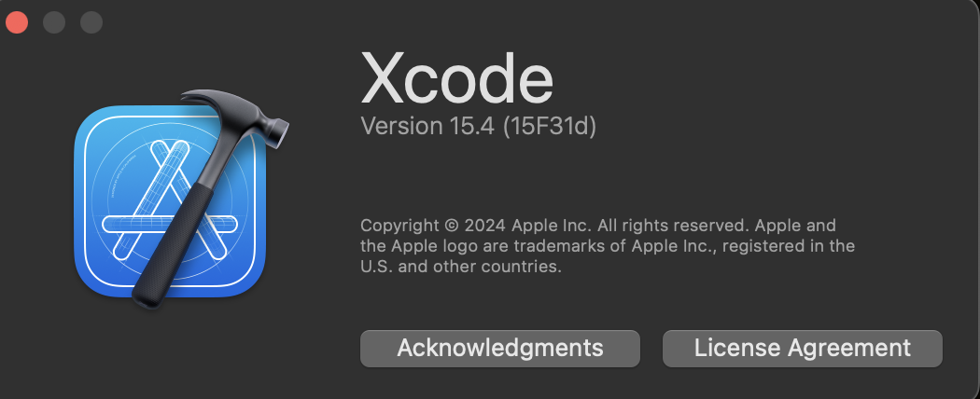Open the License Agreement
Image resolution: width=980 pixels, height=399 pixels.
click(802, 348)
